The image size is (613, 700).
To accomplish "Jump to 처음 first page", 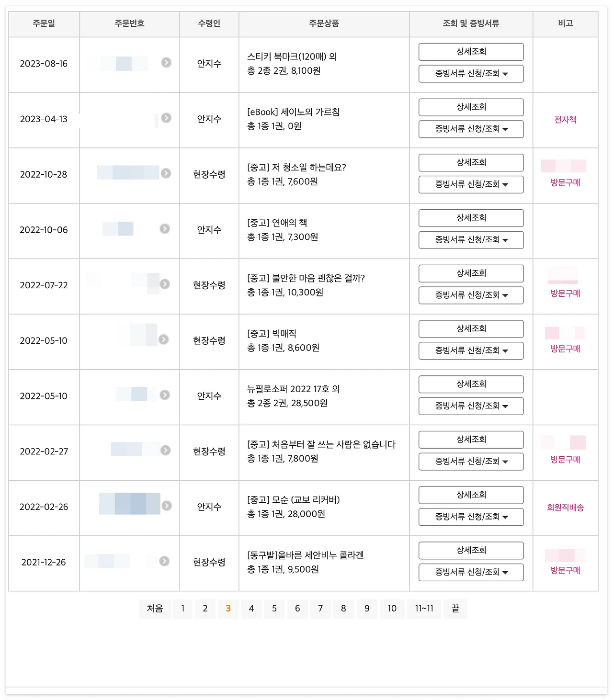I will pyautogui.click(x=155, y=609).
